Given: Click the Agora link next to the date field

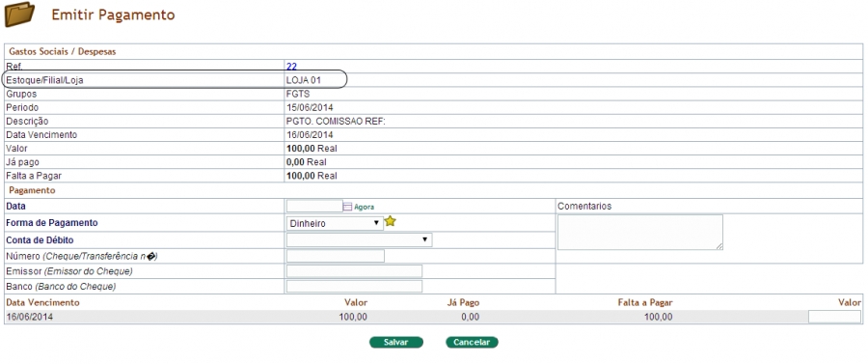Looking at the screenshot, I should [365, 207].
